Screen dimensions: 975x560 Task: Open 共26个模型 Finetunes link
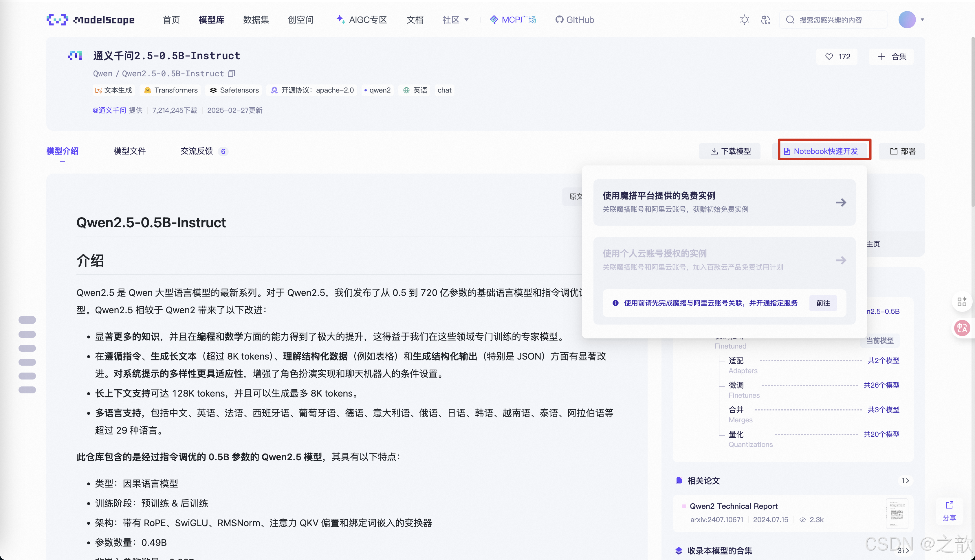tap(881, 385)
